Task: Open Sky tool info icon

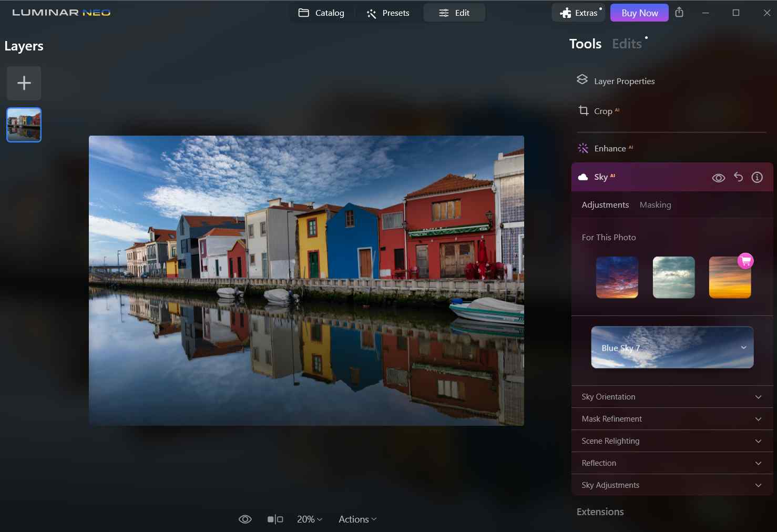Action: pyautogui.click(x=757, y=177)
